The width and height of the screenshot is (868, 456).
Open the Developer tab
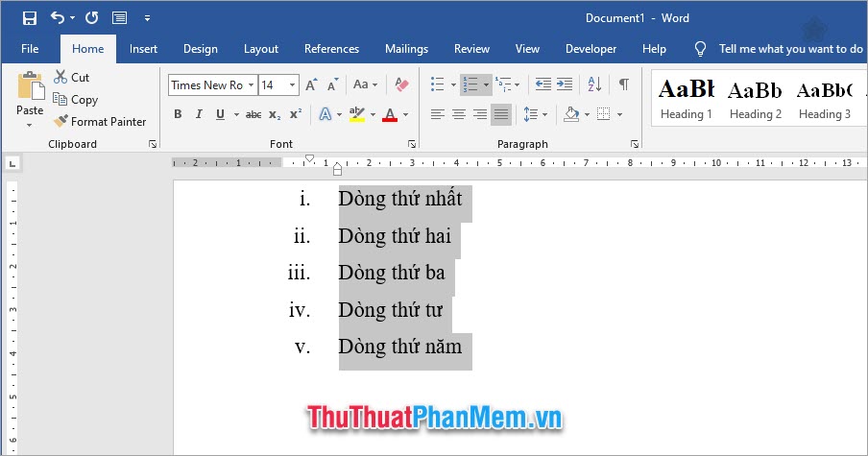coord(591,49)
